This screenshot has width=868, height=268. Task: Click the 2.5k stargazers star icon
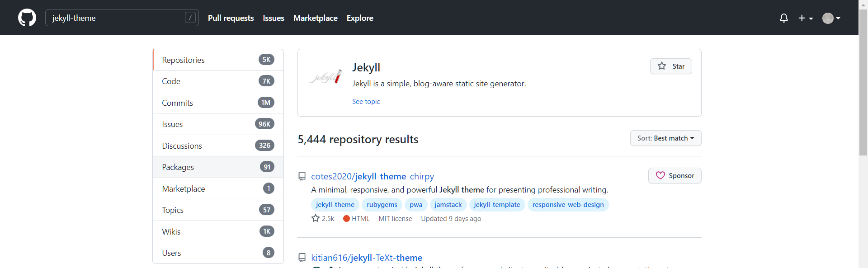tap(316, 218)
